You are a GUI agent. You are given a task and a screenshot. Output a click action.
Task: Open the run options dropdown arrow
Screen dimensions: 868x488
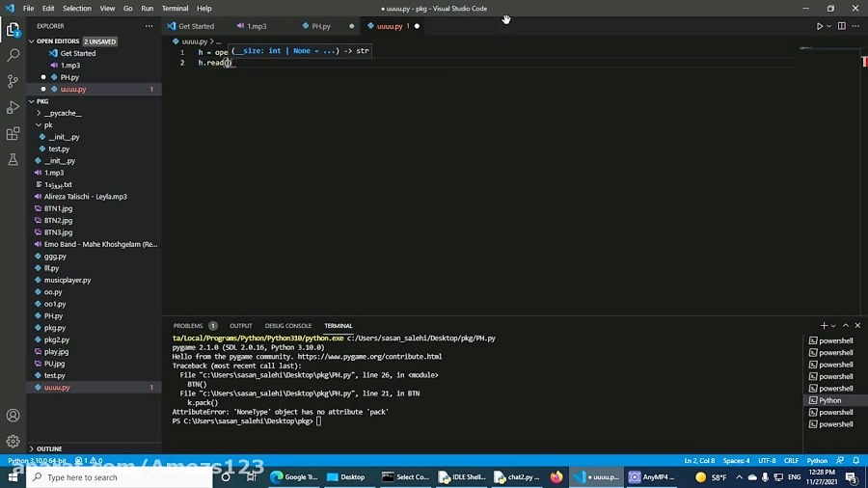[828, 26]
